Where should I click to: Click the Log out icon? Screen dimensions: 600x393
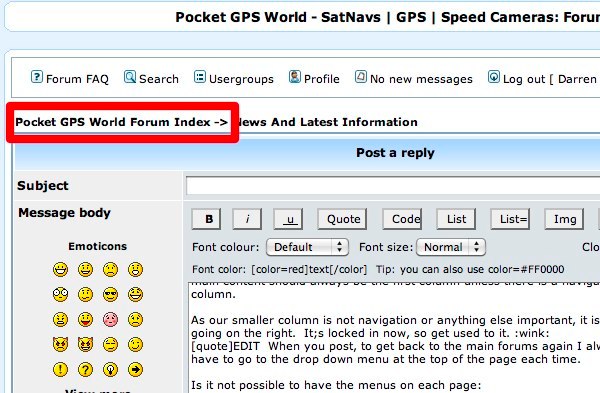[x=494, y=77]
